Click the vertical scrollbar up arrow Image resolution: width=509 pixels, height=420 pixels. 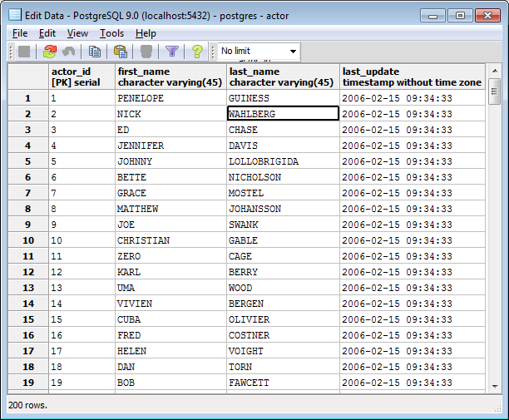coord(493,71)
